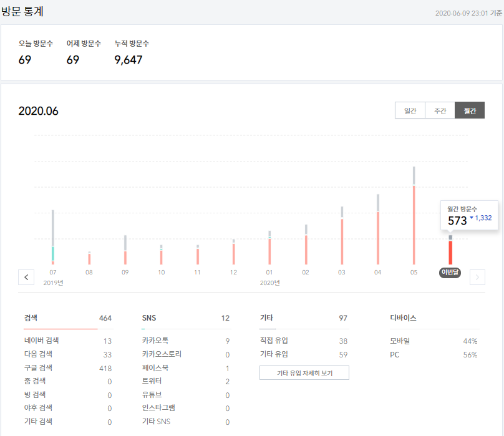The width and height of the screenshot is (504, 436).
Task: Switch to 주간 weekly view tab
Action: [440, 110]
